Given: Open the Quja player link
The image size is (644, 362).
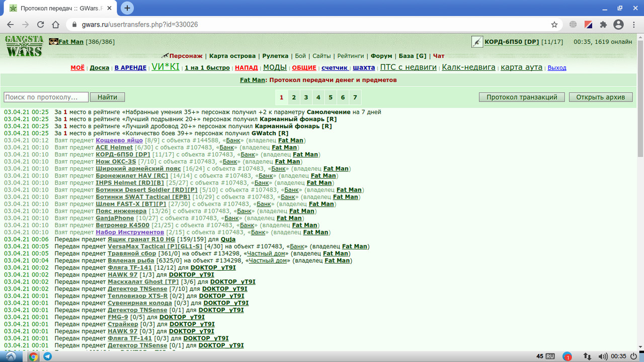Looking at the screenshot, I should (228, 239).
